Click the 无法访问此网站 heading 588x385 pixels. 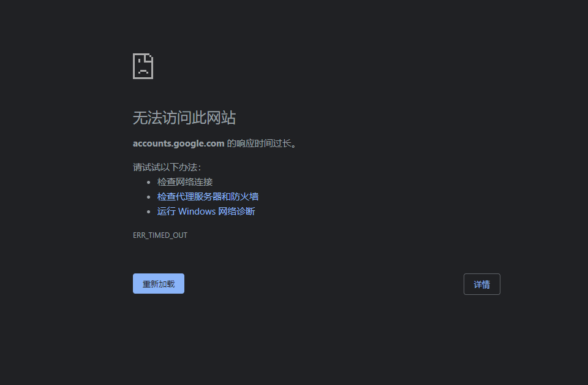pos(184,118)
